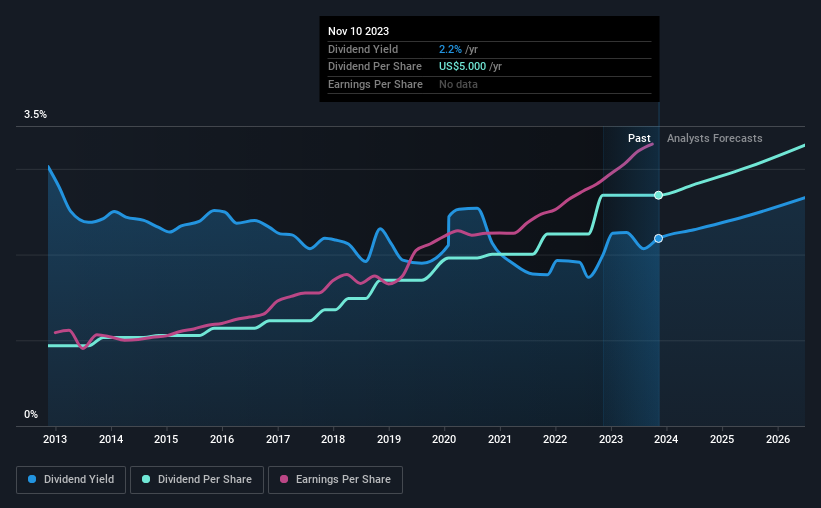Screen dimensions: 821x508
Task: Click the teal Dividend Per Share legend dot
Action: pos(146,479)
